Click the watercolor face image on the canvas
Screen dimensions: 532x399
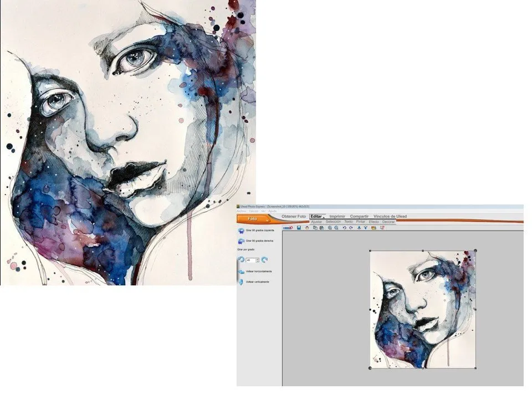(x=422, y=309)
